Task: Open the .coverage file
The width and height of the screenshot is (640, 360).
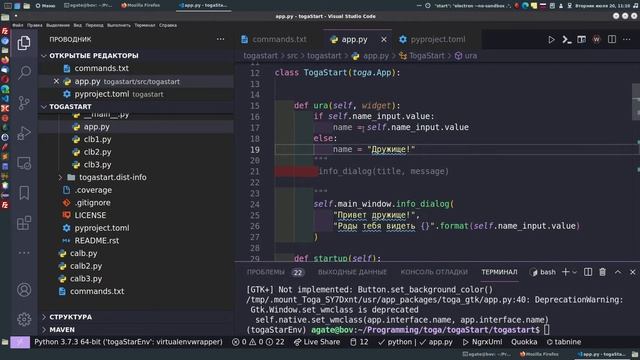Action: 93,190
